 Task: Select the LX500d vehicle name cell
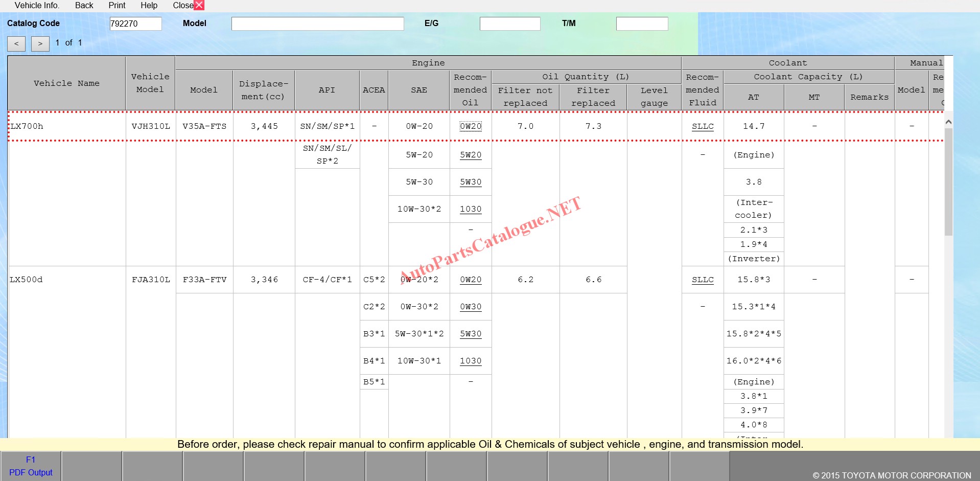coord(27,280)
